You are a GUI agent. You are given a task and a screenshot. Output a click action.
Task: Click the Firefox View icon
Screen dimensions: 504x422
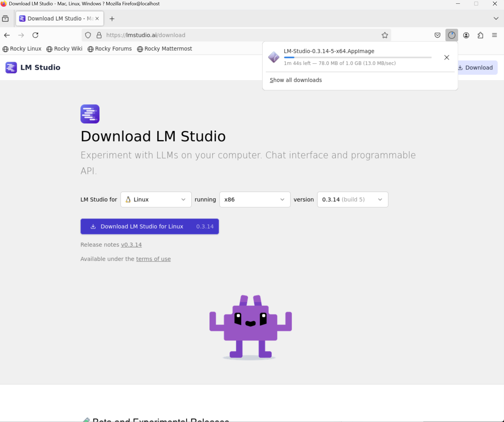[5, 18]
